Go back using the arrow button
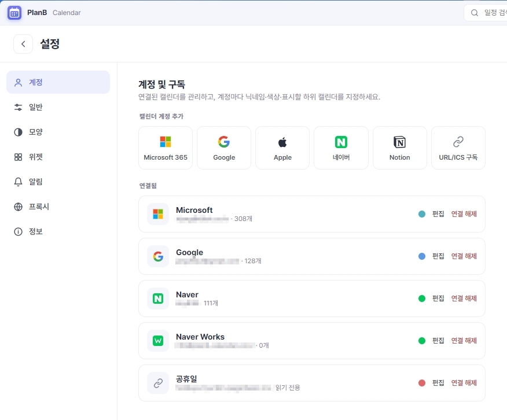 23,44
